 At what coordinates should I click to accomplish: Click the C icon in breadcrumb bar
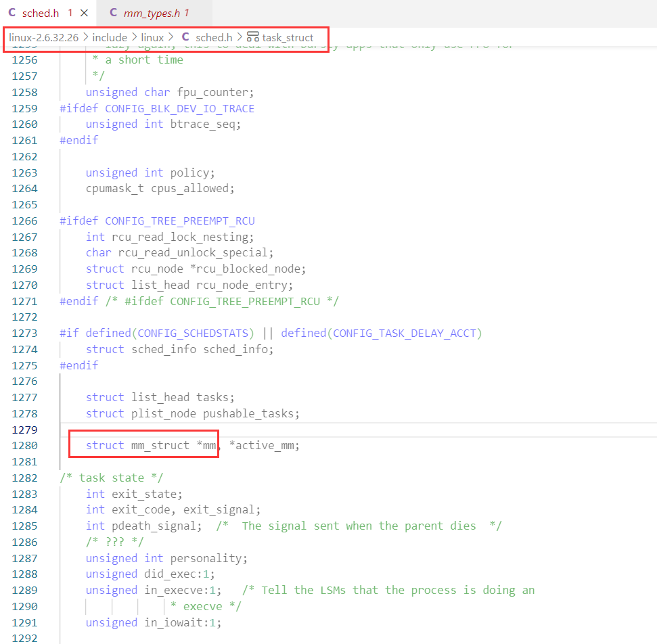point(185,37)
